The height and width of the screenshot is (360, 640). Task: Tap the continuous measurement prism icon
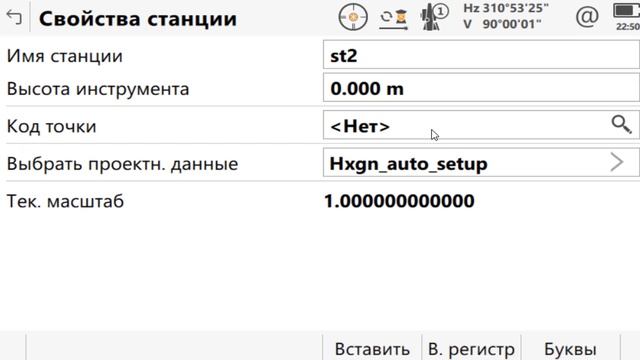coord(393,19)
